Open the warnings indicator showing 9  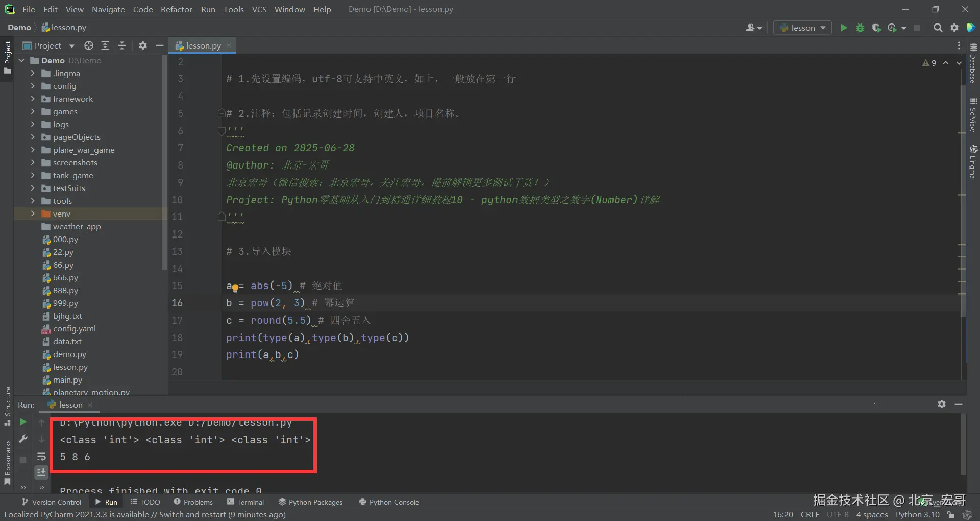[x=929, y=63]
